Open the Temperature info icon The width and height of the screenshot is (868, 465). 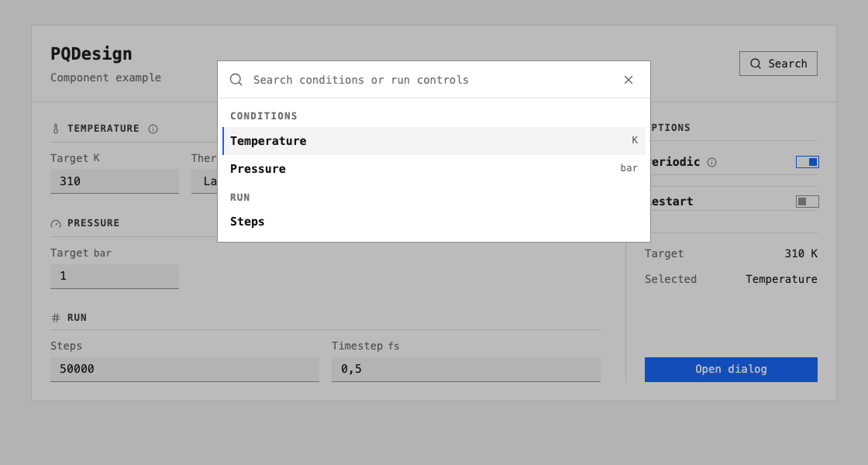[153, 129]
